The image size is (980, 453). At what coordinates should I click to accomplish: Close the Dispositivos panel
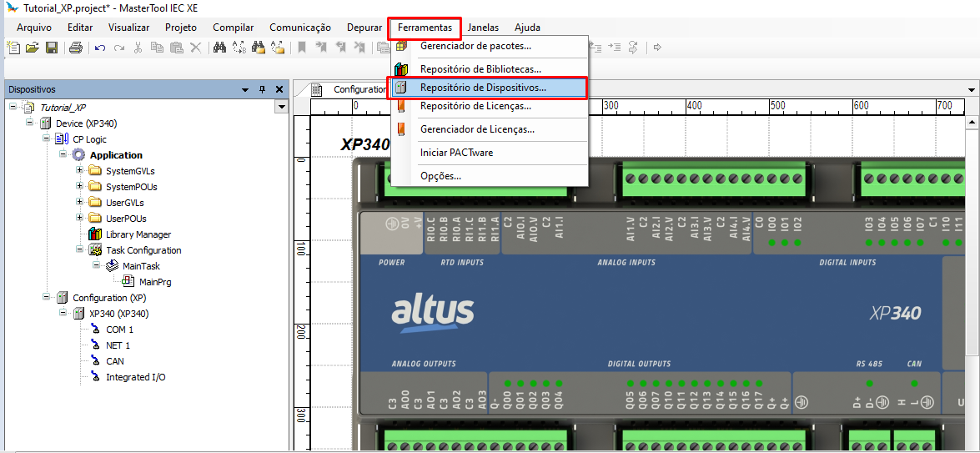pyautogui.click(x=279, y=89)
